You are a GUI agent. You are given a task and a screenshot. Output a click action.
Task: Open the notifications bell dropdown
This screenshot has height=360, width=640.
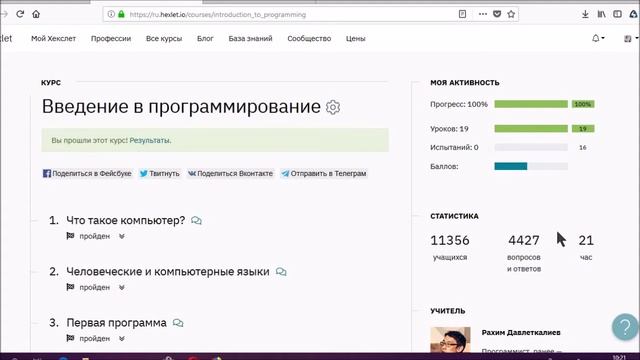tap(598, 38)
